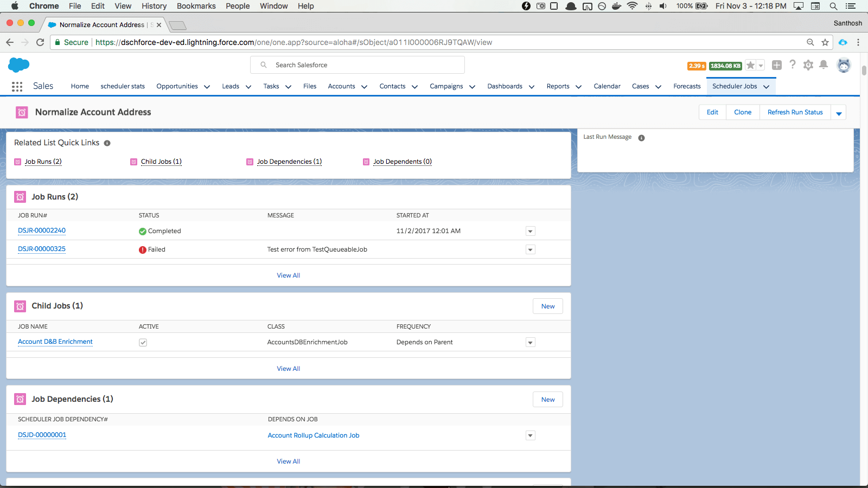
Task: Open row menu for DSJD-00000001
Action: tap(530, 435)
